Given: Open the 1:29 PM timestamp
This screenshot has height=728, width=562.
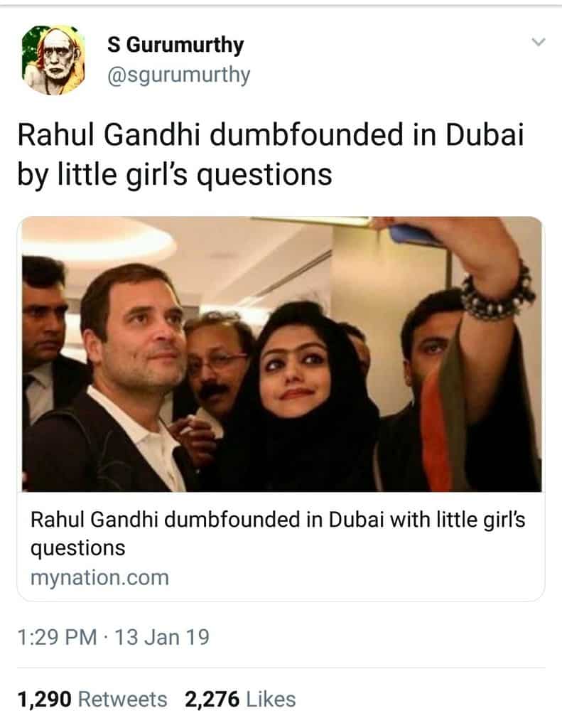Looking at the screenshot, I should (x=58, y=636).
